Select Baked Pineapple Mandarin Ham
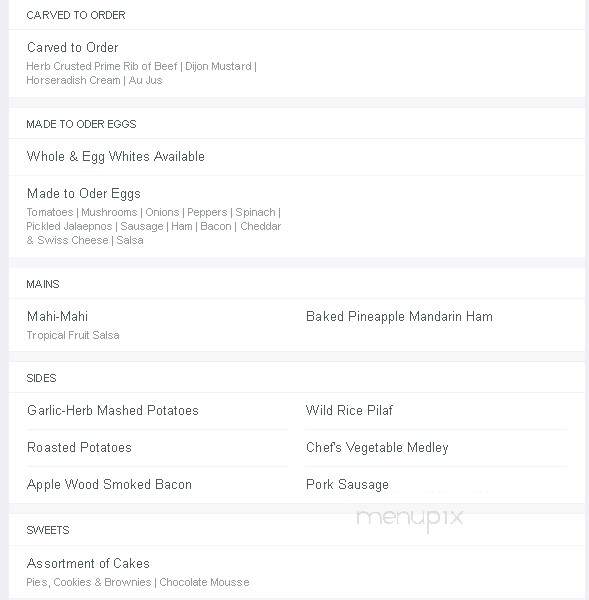Image resolution: width=589 pixels, height=600 pixels. point(399,317)
